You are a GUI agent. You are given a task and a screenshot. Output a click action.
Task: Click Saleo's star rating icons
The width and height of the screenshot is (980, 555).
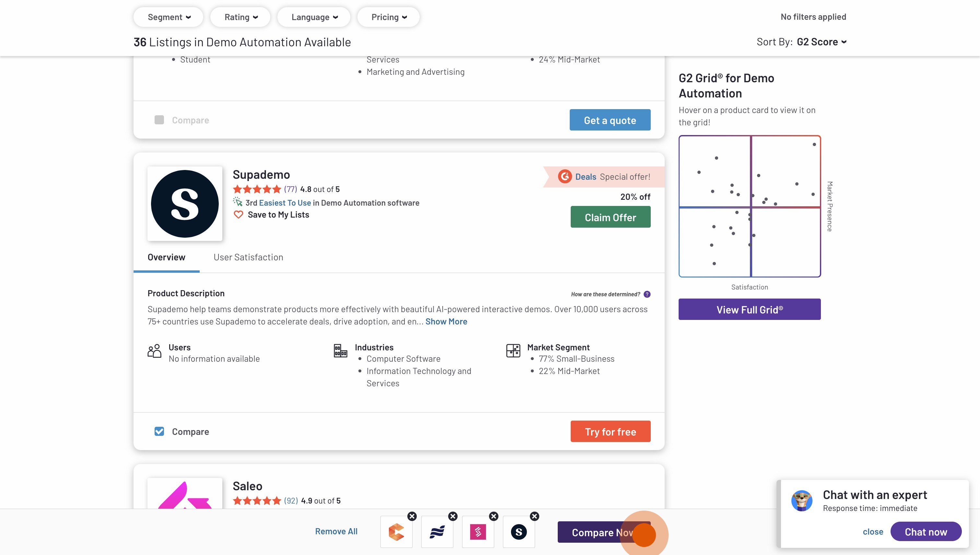tap(257, 501)
